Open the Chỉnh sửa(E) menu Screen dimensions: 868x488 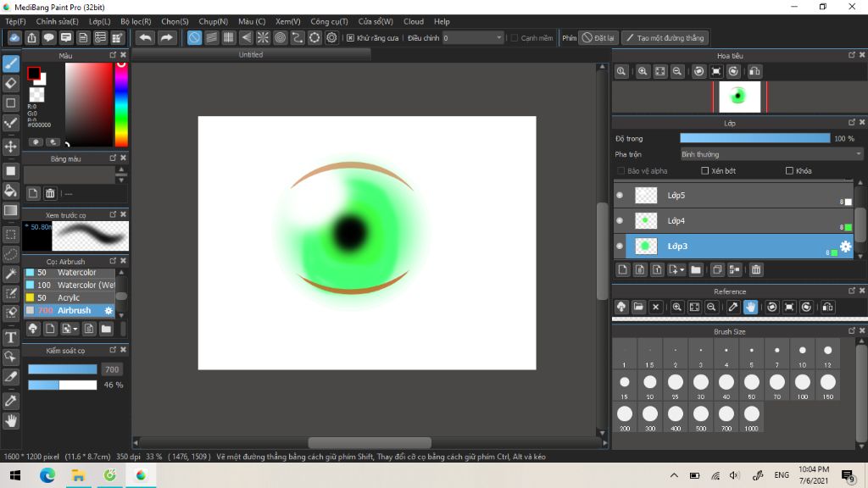point(57,21)
